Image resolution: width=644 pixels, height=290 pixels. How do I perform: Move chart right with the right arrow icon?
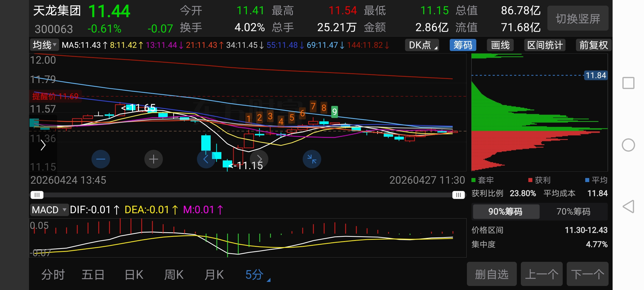259,159
